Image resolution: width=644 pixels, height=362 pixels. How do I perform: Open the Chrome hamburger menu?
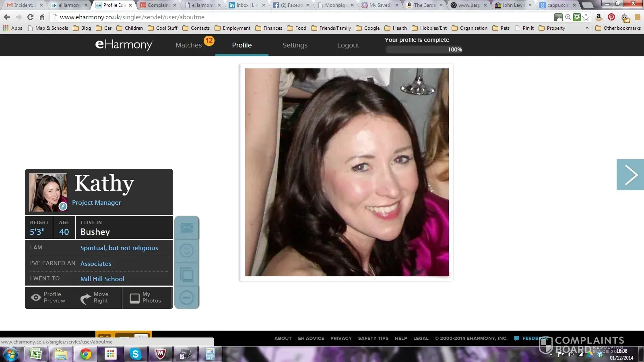click(x=638, y=17)
